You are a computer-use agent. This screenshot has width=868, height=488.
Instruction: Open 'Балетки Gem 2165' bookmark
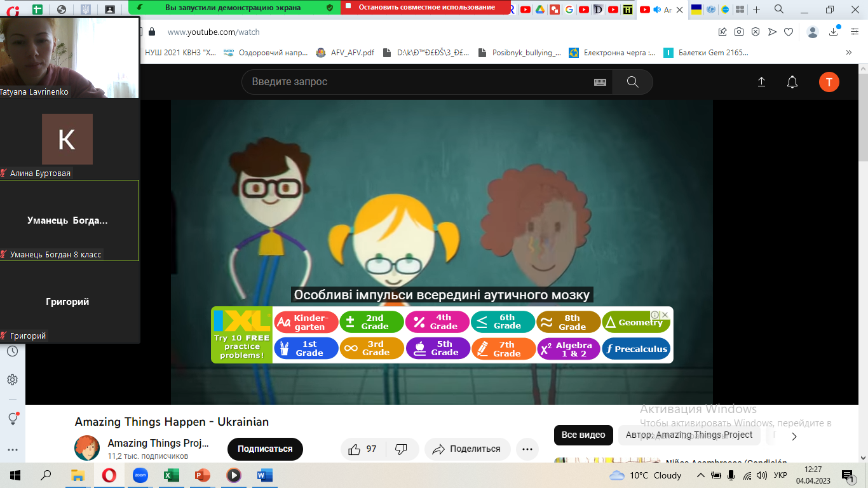[x=707, y=53]
